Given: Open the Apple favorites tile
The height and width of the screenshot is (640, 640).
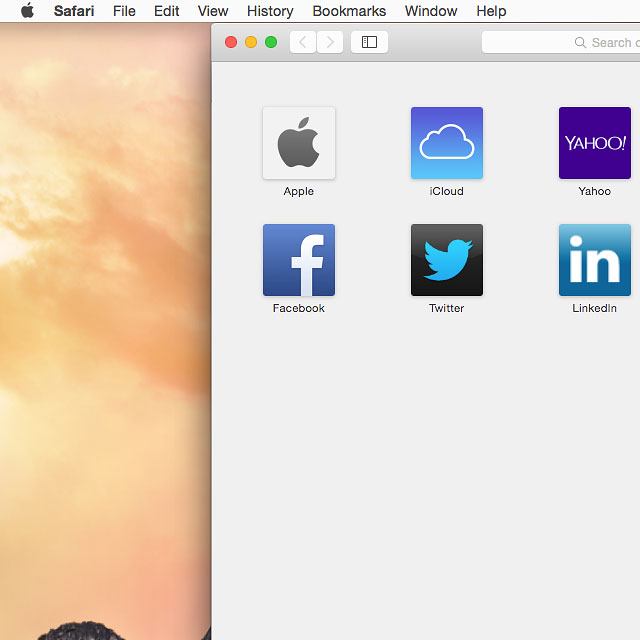Looking at the screenshot, I should tap(299, 143).
